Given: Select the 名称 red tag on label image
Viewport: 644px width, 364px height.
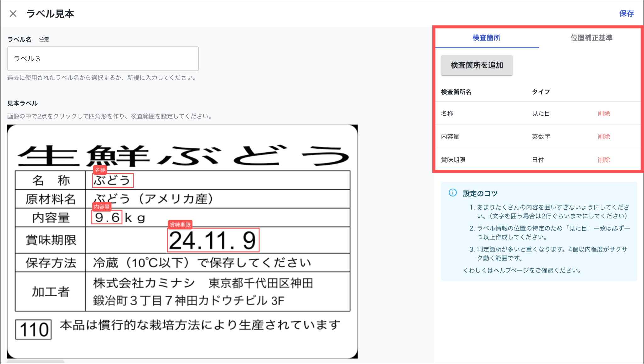Looking at the screenshot, I should (x=100, y=170).
